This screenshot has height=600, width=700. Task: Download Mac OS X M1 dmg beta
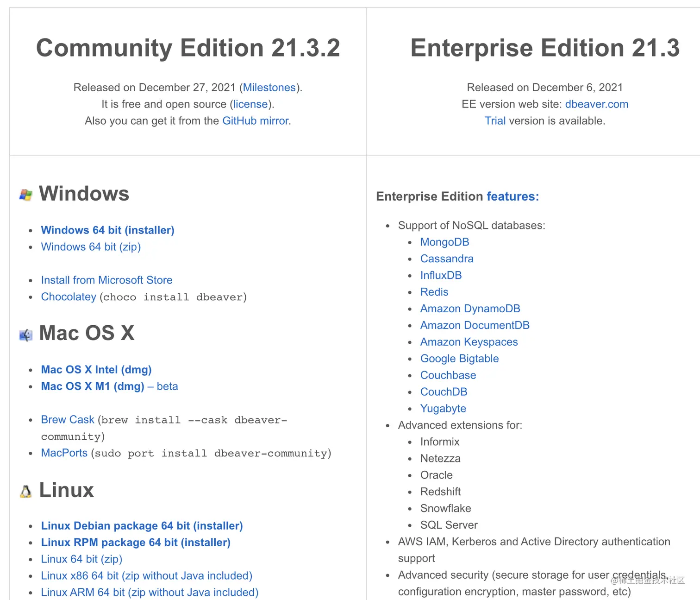(x=109, y=386)
